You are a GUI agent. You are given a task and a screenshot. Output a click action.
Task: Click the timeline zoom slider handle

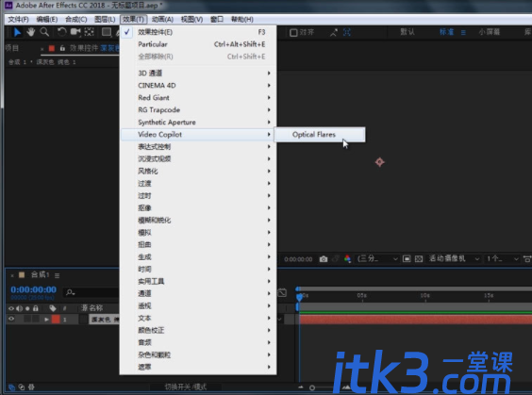[x=312, y=387]
